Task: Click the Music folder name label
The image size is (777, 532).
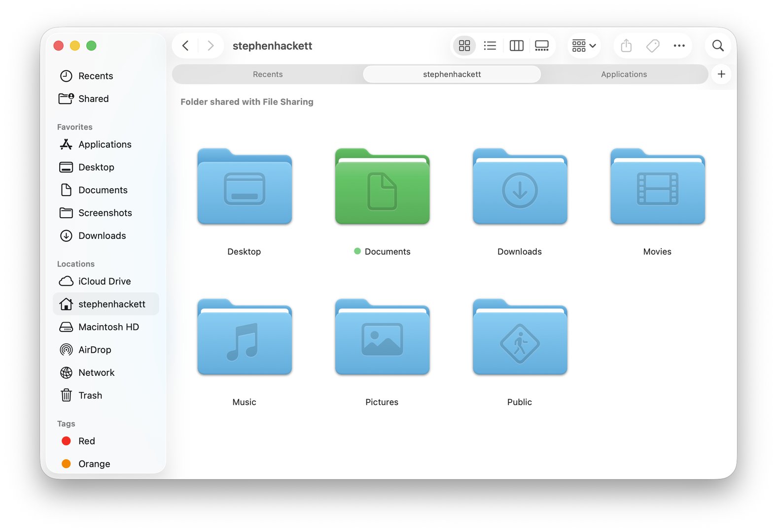Action: pos(245,402)
